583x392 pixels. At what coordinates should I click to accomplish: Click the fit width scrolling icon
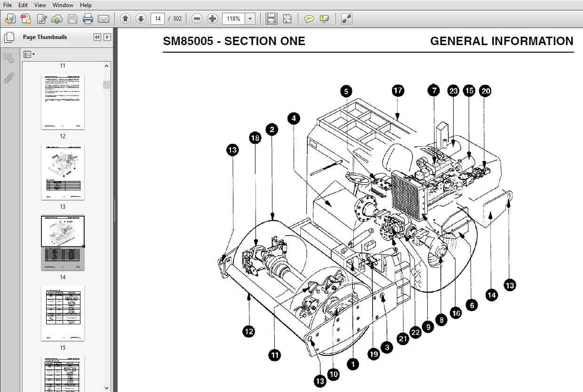[x=272, y=19]
